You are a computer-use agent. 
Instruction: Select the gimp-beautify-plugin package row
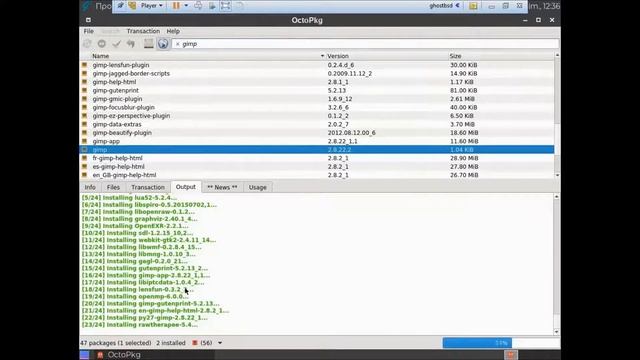click(x=317, y=133)
